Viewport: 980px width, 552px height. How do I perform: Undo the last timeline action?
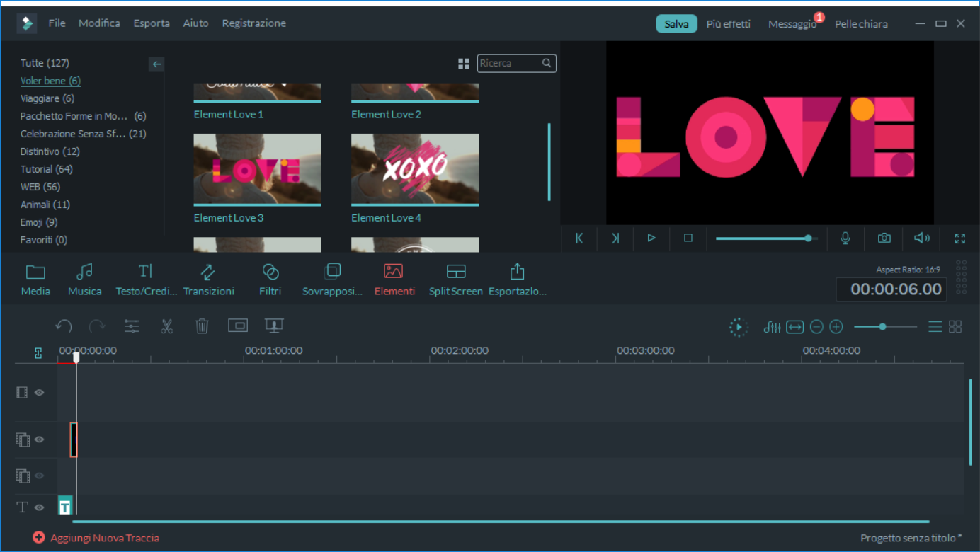click(64, 326)
